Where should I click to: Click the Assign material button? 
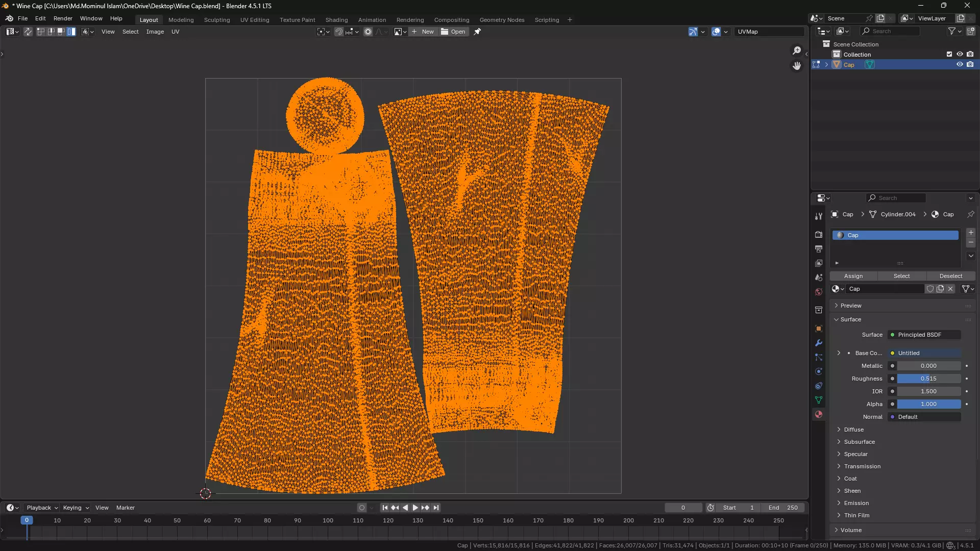pyautogui.click(x=853, y=276)
